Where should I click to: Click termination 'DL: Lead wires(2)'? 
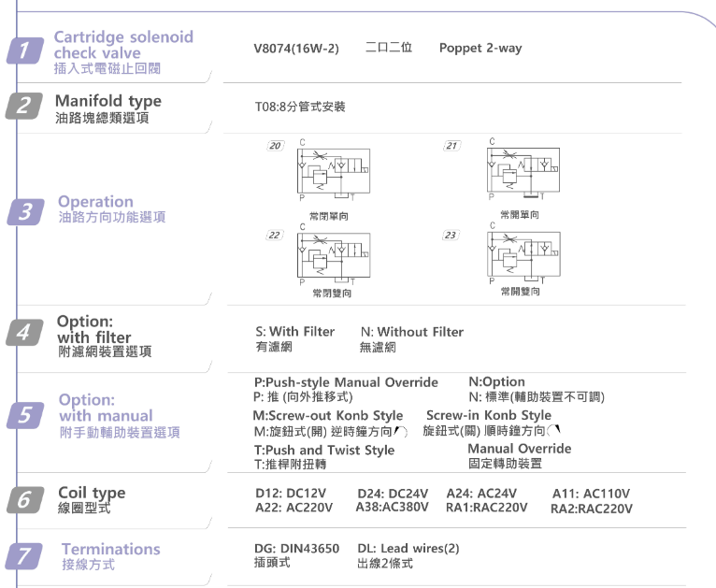click(x=408, y=549)
